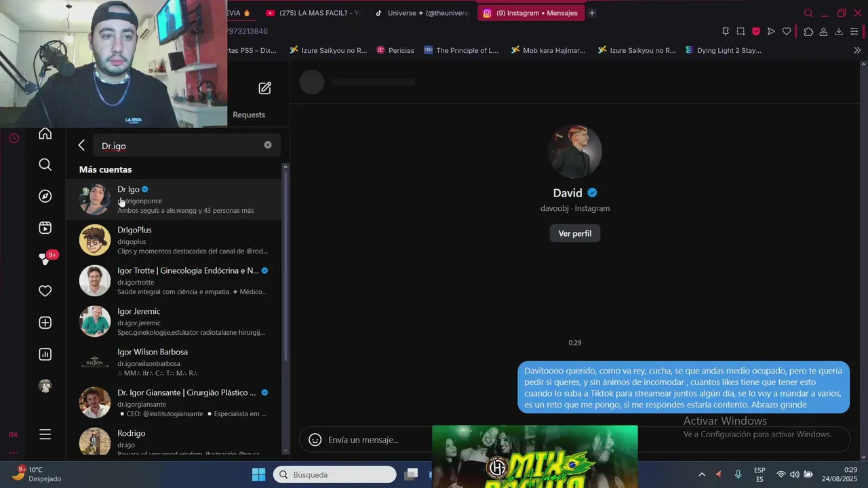Switch to the Instagram Mensajes browser tab
This screenshot has height=488, width=868.
point(530,13)
